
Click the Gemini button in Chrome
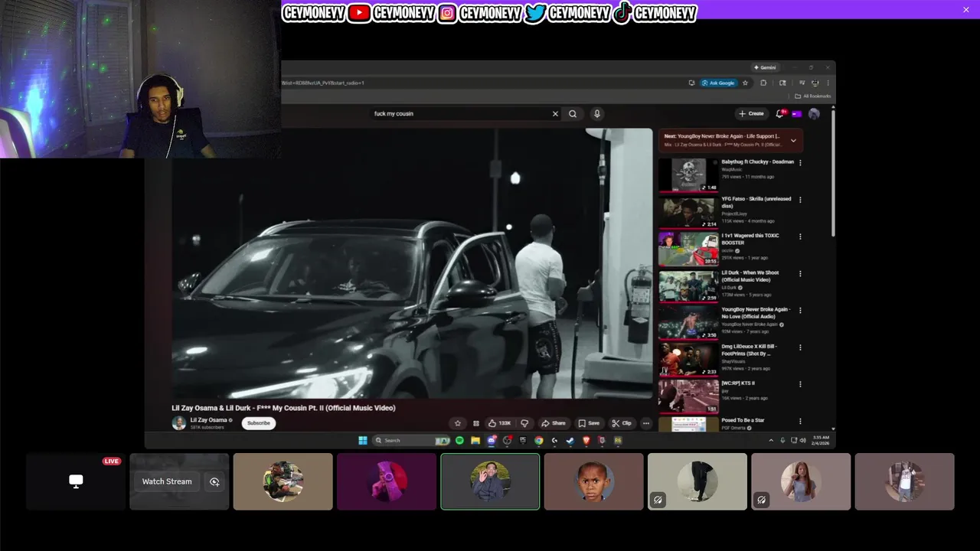tap(765, 67)
